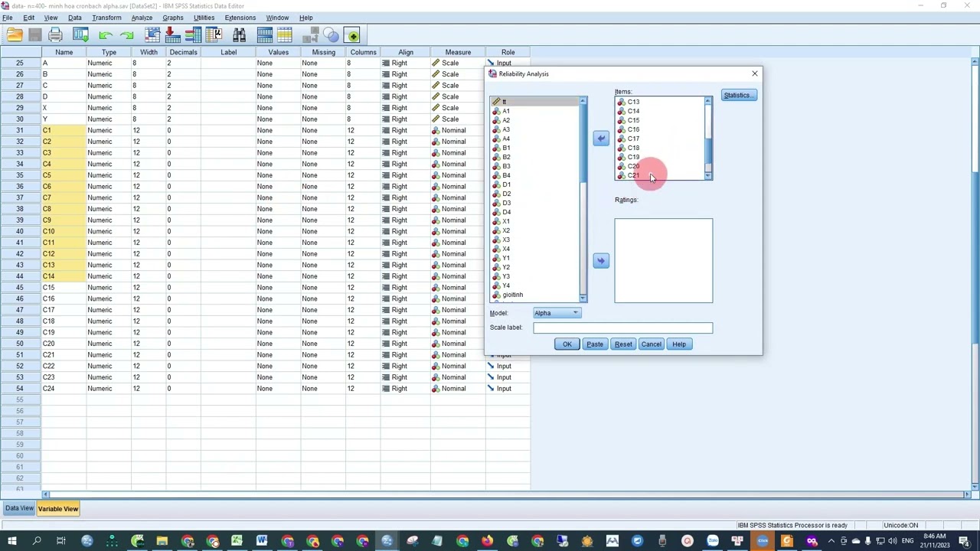
Task: Click the Insert Variable toolbar icon
Action: [285, 35]
